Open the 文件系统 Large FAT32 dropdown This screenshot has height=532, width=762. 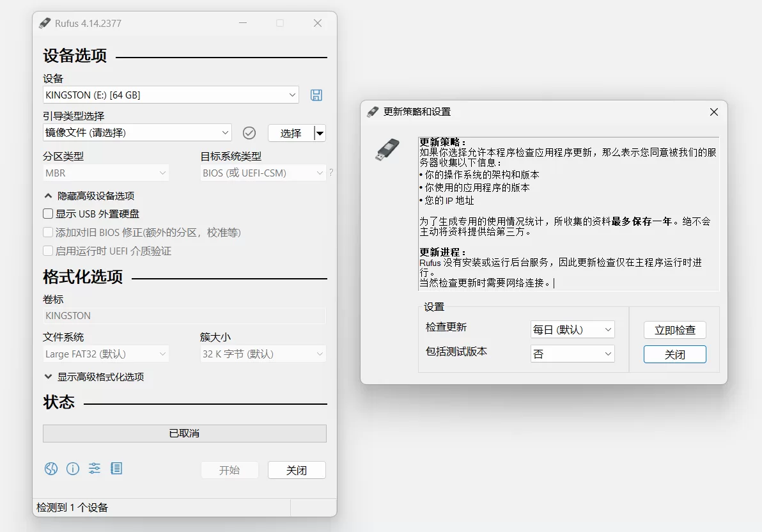pos(105,354)
